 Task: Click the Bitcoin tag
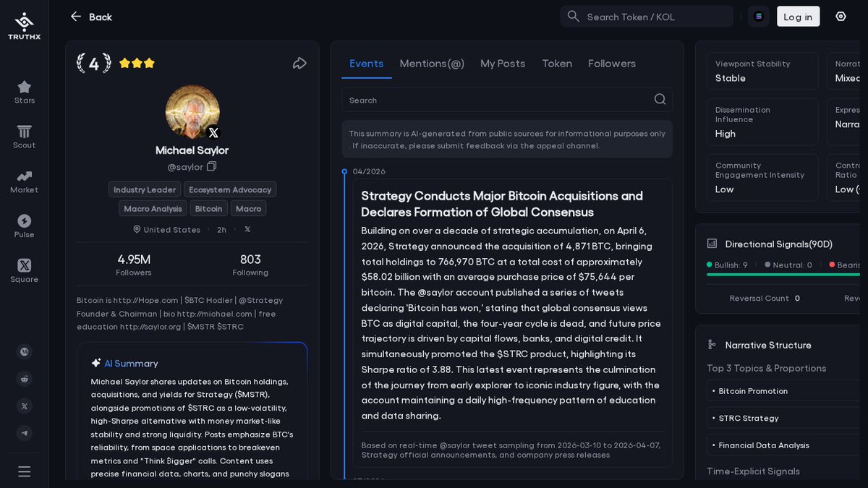click(x=209, y=208)
